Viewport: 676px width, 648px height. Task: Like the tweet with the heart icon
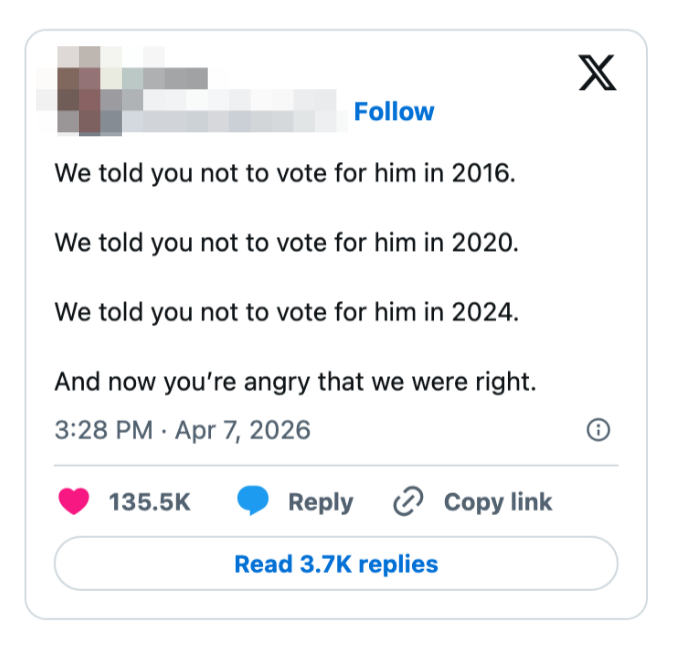pyautogui.click(x=74, y=501)
